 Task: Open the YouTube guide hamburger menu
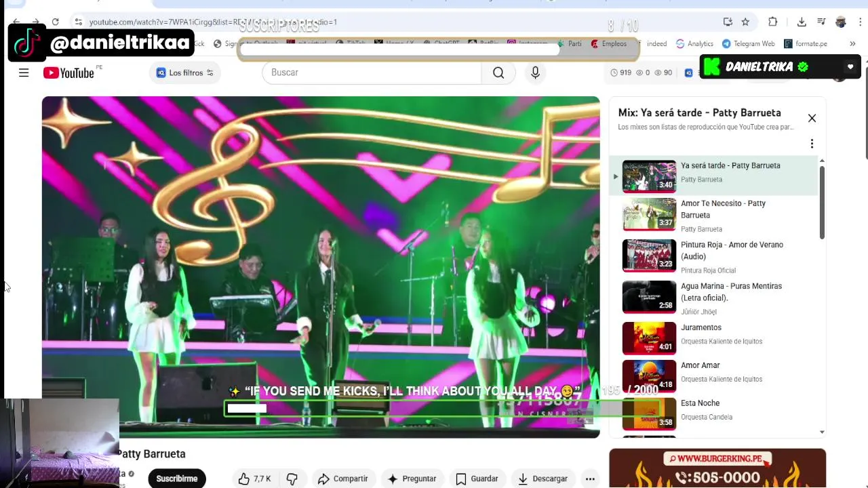(x=24, y=73)
